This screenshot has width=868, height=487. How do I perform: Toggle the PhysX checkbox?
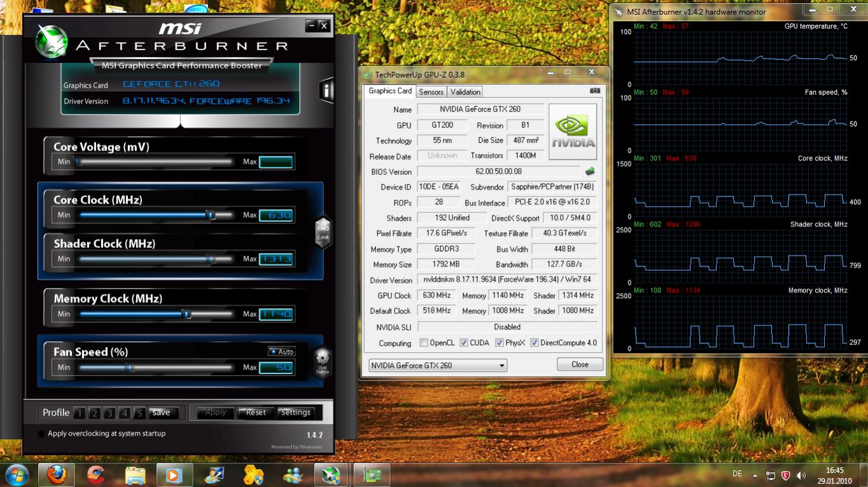tap(500, 343)
